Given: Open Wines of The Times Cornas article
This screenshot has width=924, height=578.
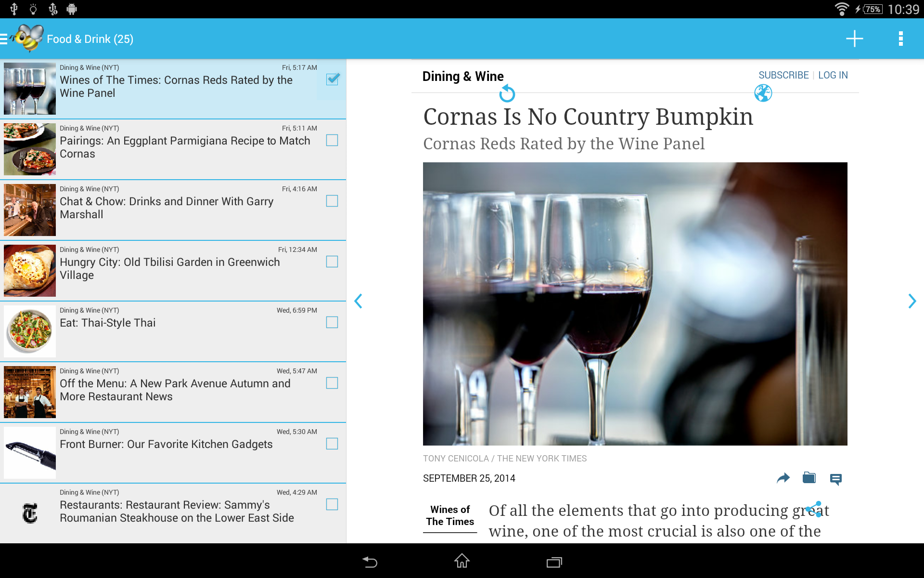Looking at the screenshot, I should (x=173, y=89).
